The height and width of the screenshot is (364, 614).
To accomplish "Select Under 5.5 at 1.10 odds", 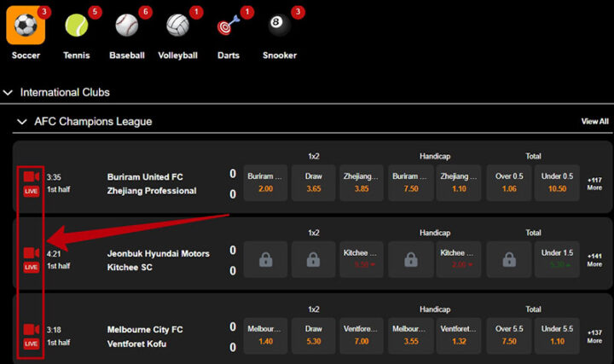I will point(556,336).
